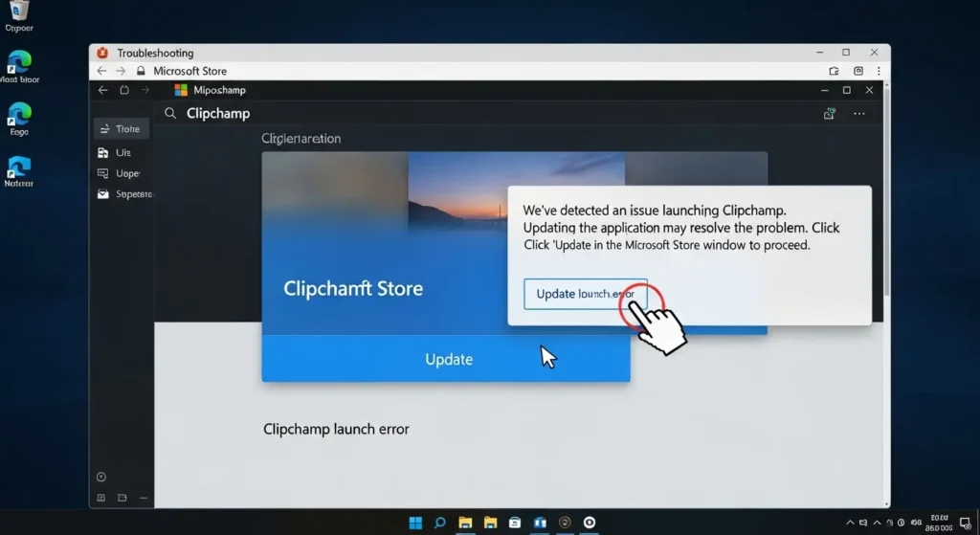Viewport: 980px width, 535px height.
Task: Click the lock icon beside Microsoft Store
Action: coord(141,71)
